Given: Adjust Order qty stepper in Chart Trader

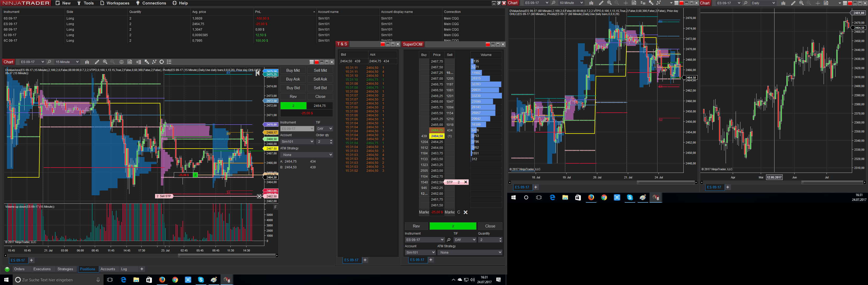Looking at the screenshot, I should pyautogui.click(x=331, y=142).
